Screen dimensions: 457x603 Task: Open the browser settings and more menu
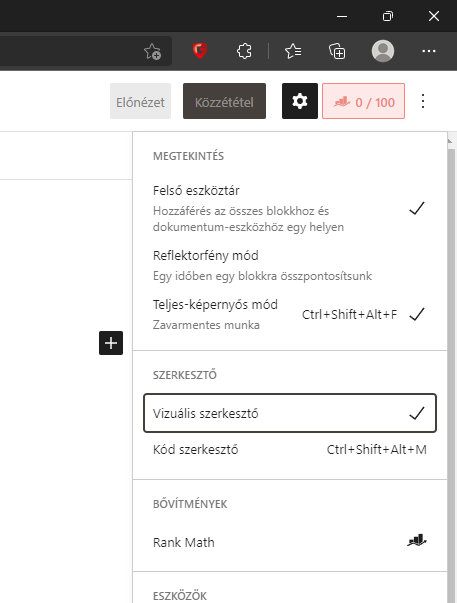(429, 51)
